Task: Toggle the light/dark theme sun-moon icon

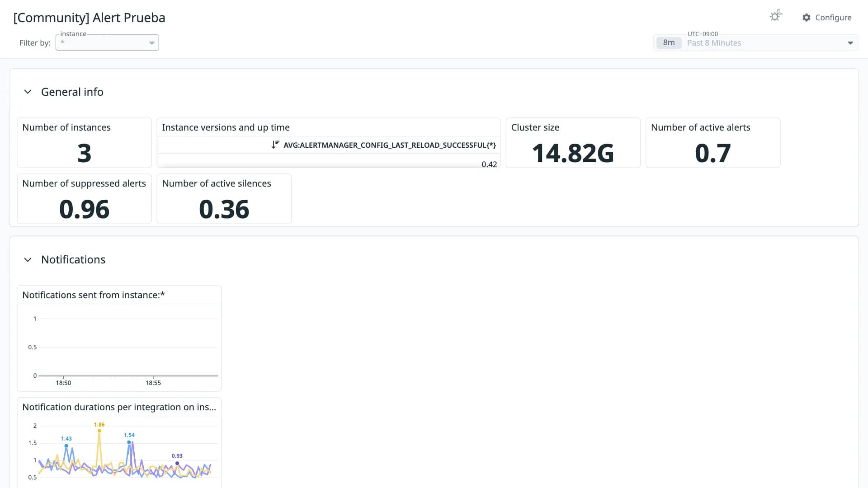Action: pyautogui.click(x=776, y=16)
